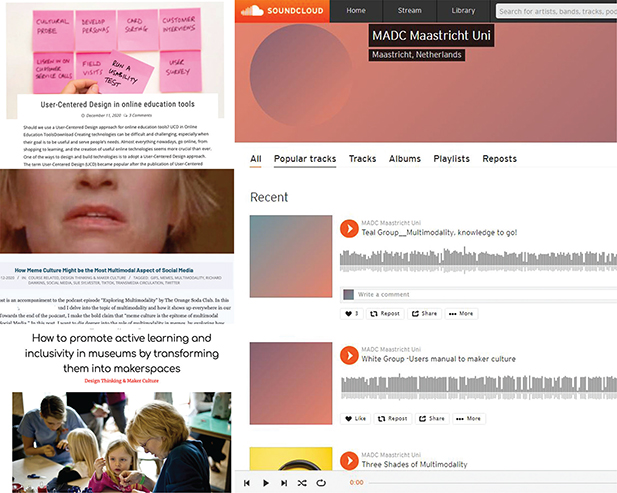Open museums into makerspaces article title

(122, 353)
